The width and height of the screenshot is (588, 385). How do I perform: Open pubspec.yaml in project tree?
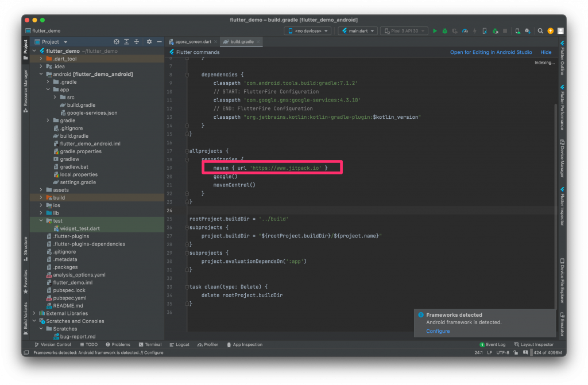pos(69,298)
